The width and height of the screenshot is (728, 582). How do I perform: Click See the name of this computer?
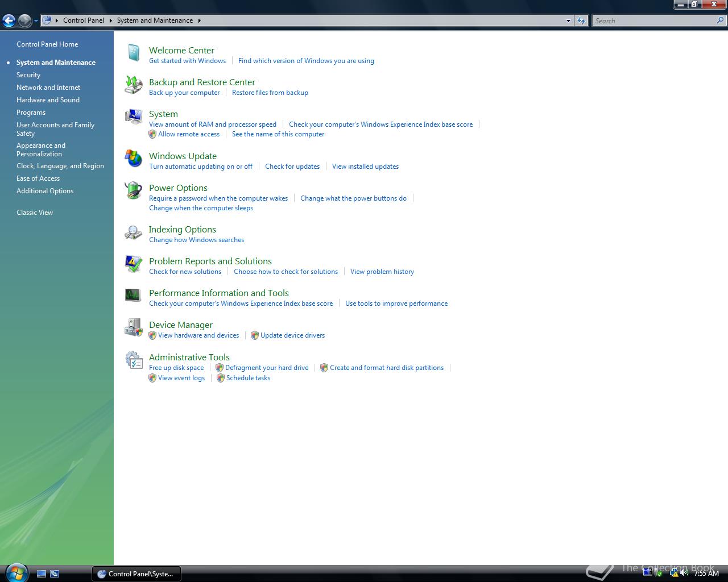click(x=278, y=134)
